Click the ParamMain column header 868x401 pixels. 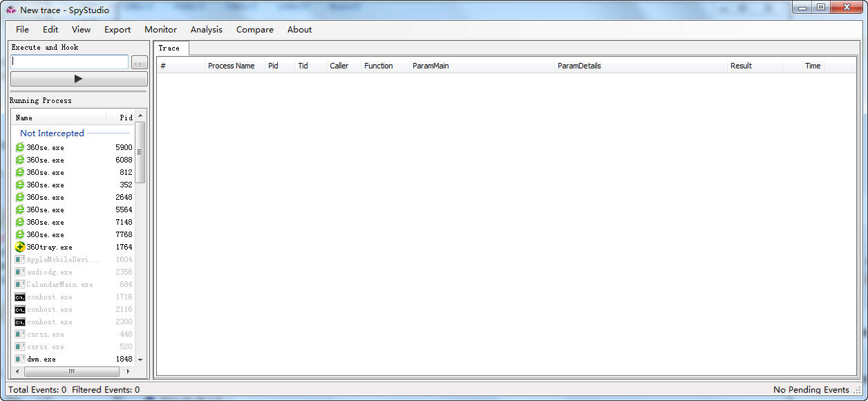pyautogui.click(x=482, y=66)
